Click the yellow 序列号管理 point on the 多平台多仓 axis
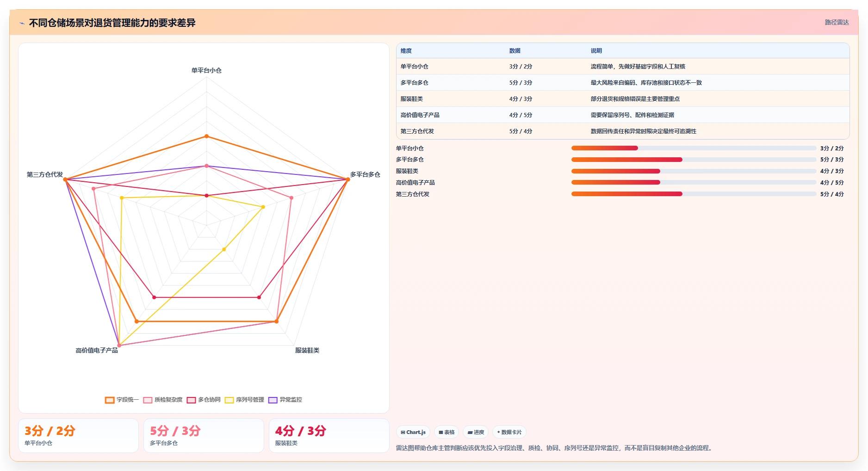This screenshot has width=868, height=471. [x=263, y=207]
